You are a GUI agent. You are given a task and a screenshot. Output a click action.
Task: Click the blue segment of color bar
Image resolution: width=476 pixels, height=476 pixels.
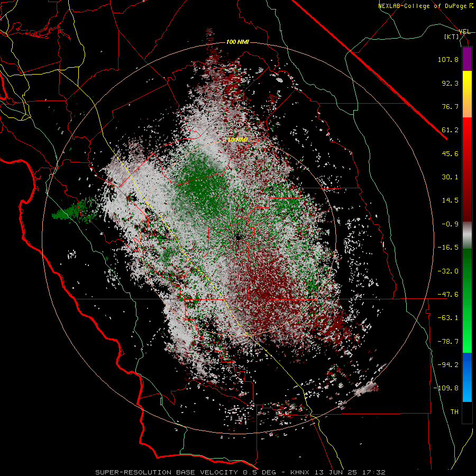tap(467, 377)
